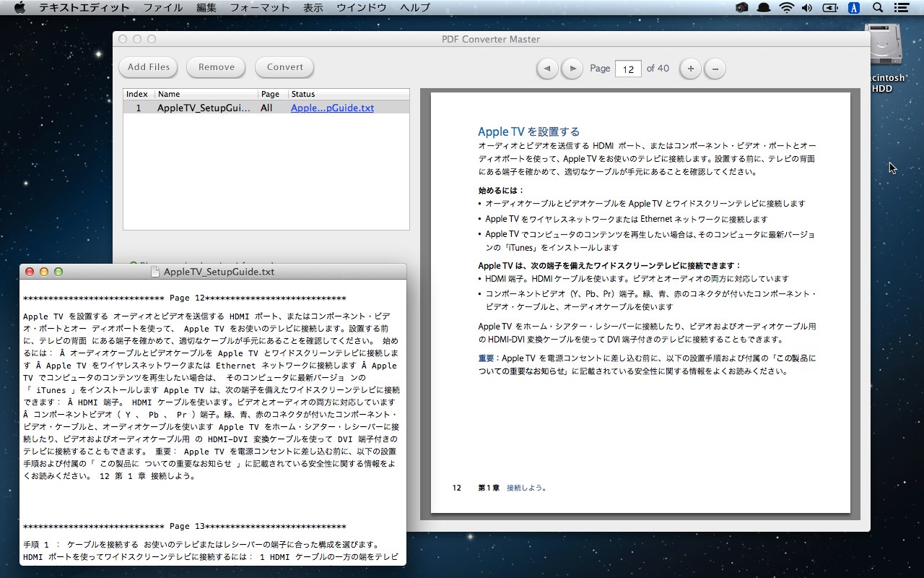Sort the file list by Status column
The height and width of the screenshot is (578, 924).
(x=349, y=94)
